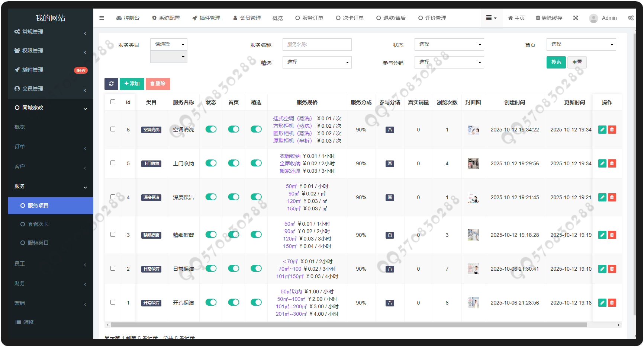This screenshot has width=644, height=347.
Task: Expand the 权限管理 sidebar menu
Action: pyautogui.click(x=50, y=51)
